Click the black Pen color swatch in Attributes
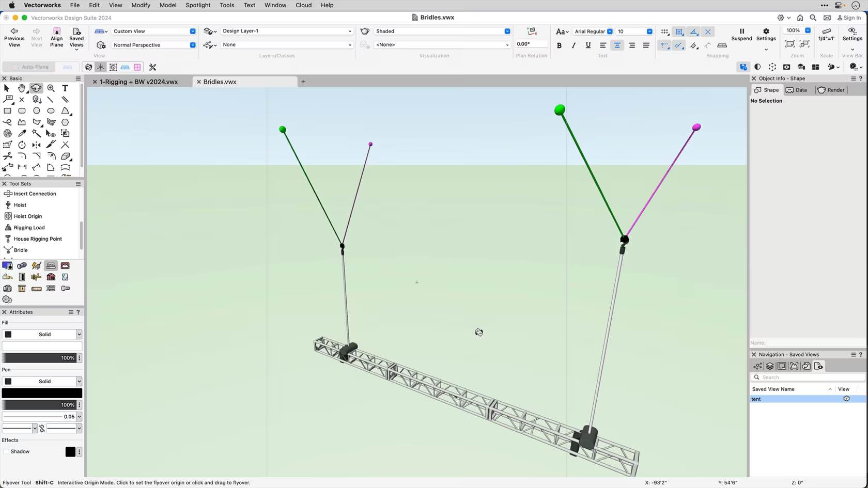This screenshot has height=488, width=868. tap(42, 393)
